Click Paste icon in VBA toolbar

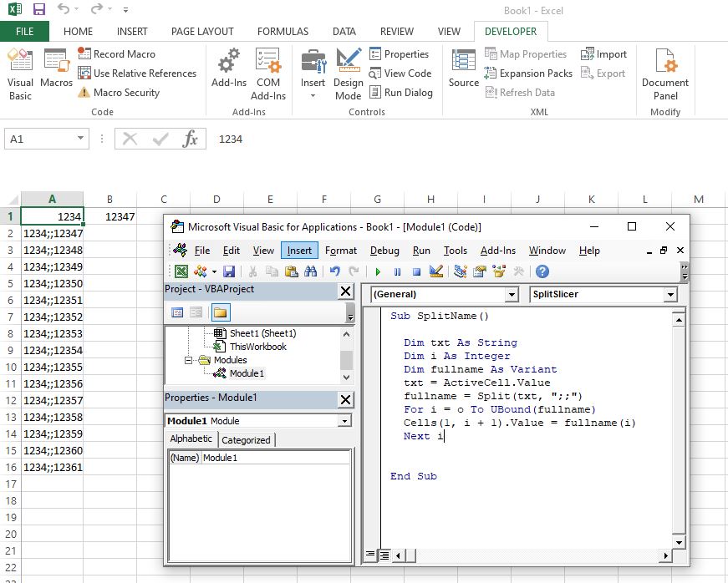(x=291, y=271)
